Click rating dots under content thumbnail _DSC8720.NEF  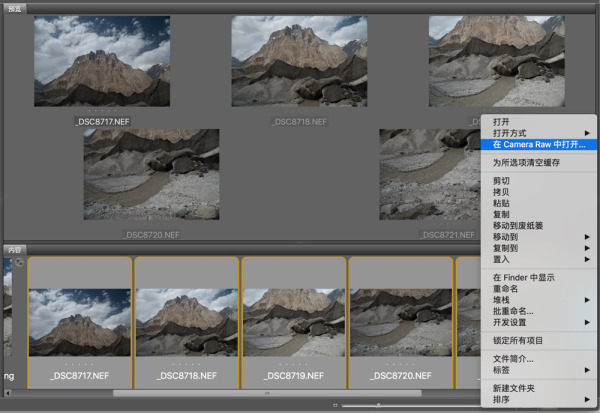click(401, 364)
